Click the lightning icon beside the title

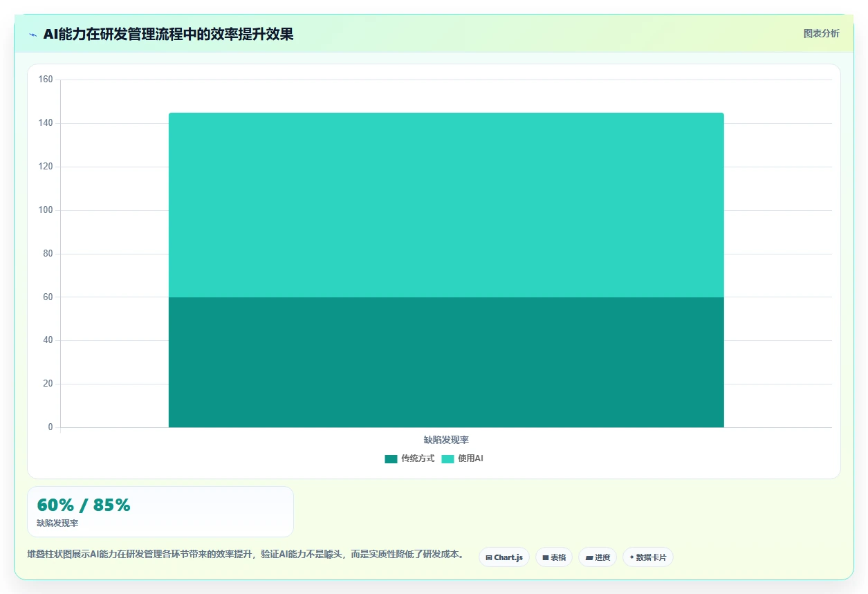tap(33, 35)
